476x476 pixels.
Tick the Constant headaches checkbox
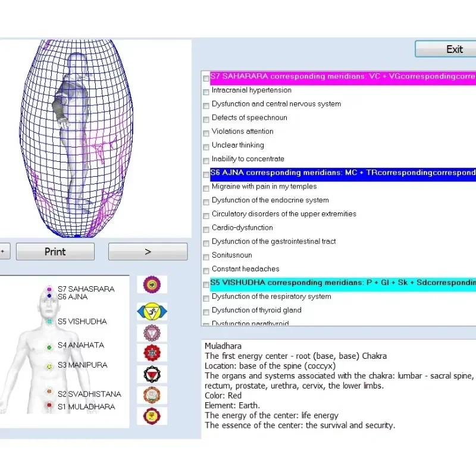pyautogui.click(x=206, y=269)
